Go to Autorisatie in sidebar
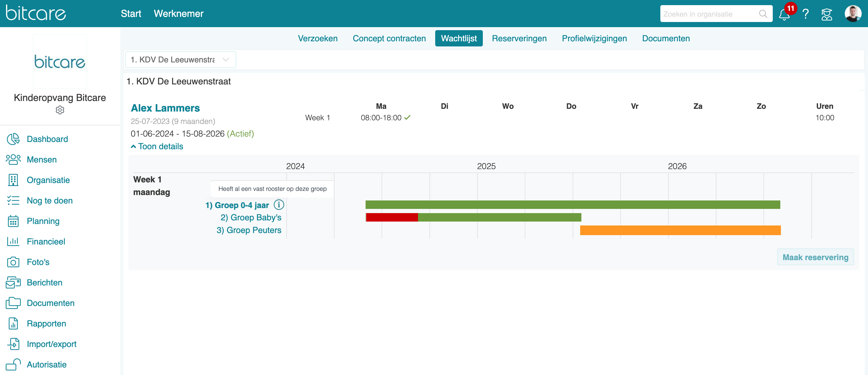This screenshot has width=868, height=375. (46, 364)
